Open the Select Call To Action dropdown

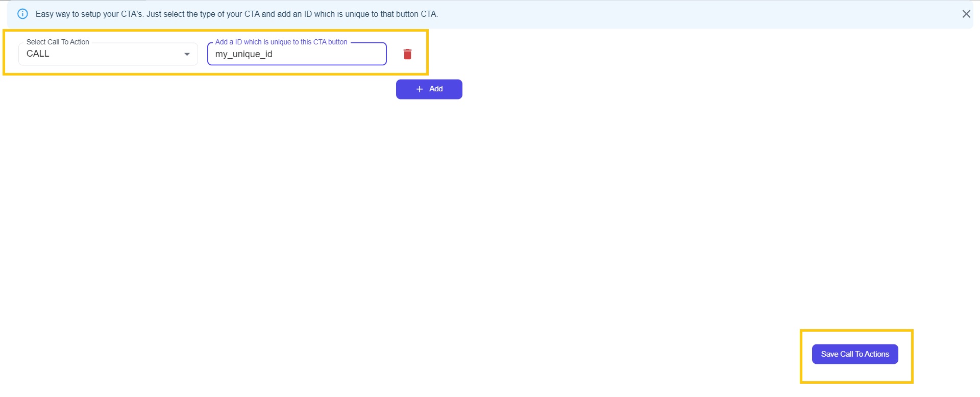click(x=108, y=54)
